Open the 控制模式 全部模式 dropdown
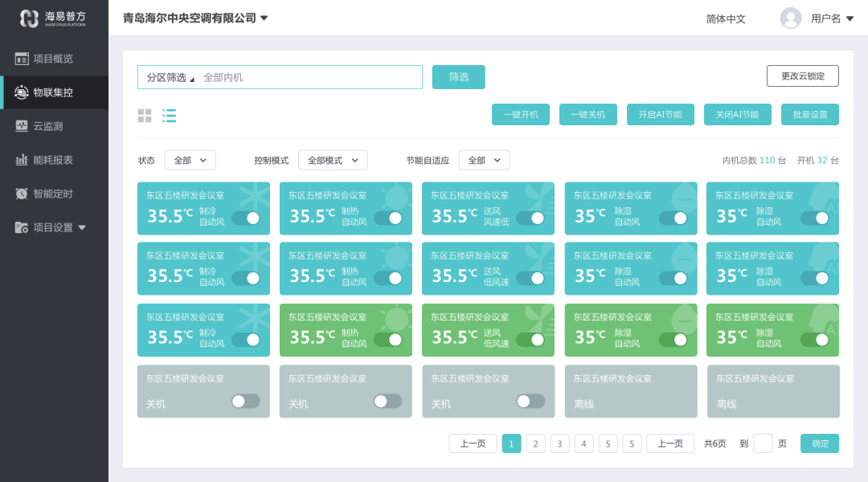The height and width of the screenshot is (482, 868). pyautogui.click(x=333, y=161)
